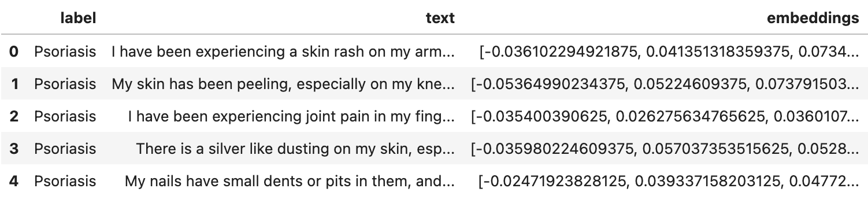Image resolution: width=868 pixels, height=214 pixels.
Task: Select row index 2
Action: pyautogui.click(x=14, y=116)
